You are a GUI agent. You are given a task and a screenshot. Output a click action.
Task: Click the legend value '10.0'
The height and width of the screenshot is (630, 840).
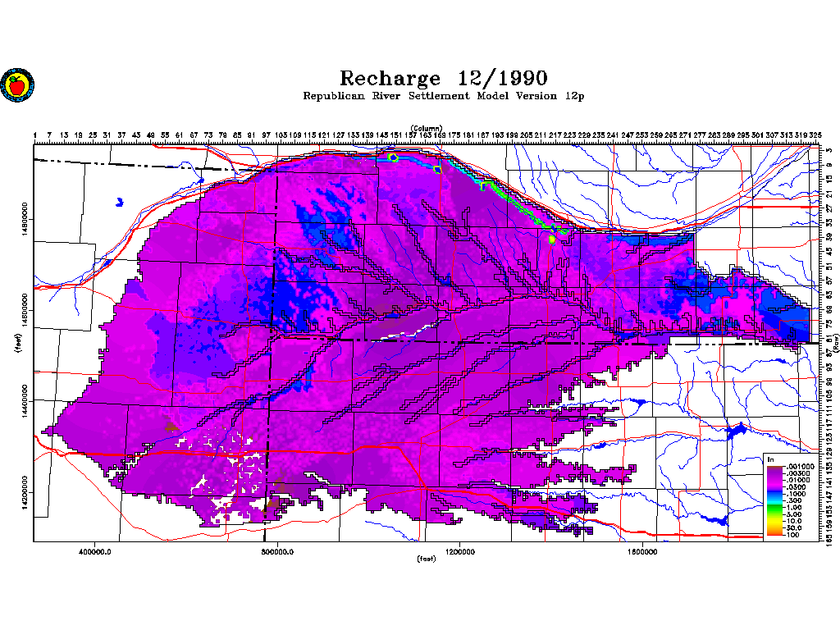point(794,521)
